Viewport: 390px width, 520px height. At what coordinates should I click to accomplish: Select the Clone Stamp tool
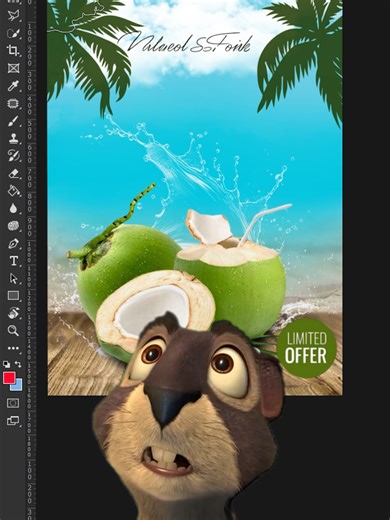13,138
